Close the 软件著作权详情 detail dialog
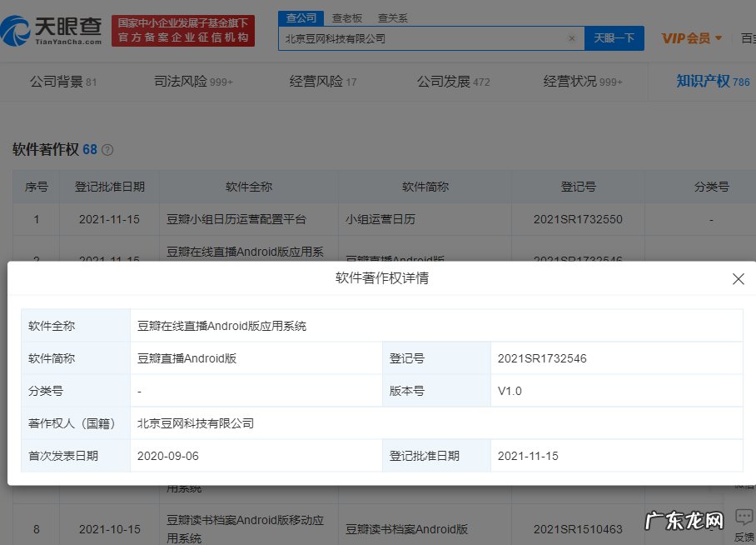 [739, 279]
